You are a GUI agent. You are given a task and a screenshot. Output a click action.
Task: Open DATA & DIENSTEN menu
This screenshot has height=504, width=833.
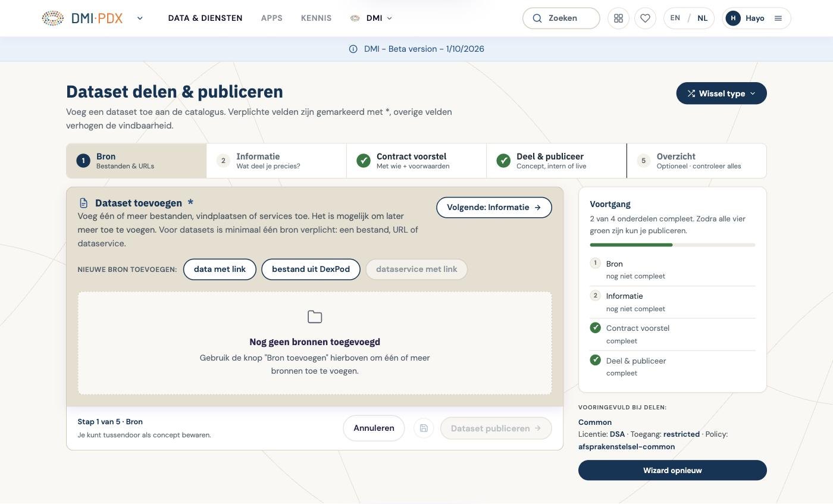click(x=205, y=18)
